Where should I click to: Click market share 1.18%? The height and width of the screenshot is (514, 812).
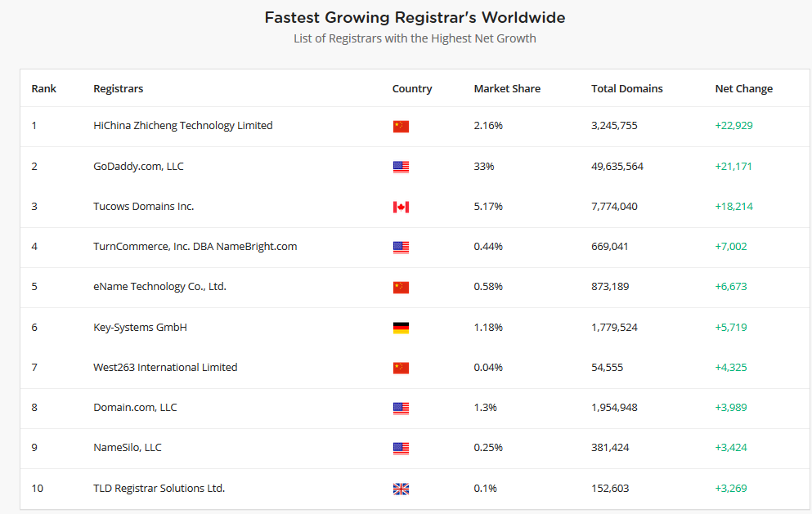[488, 327]
